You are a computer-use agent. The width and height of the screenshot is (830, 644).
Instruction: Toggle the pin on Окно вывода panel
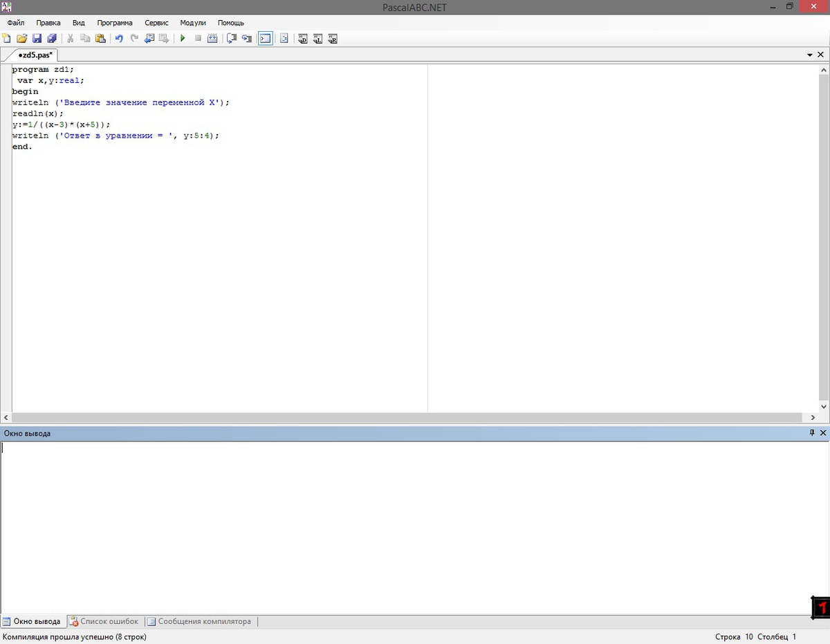click(x=812, y=433)
